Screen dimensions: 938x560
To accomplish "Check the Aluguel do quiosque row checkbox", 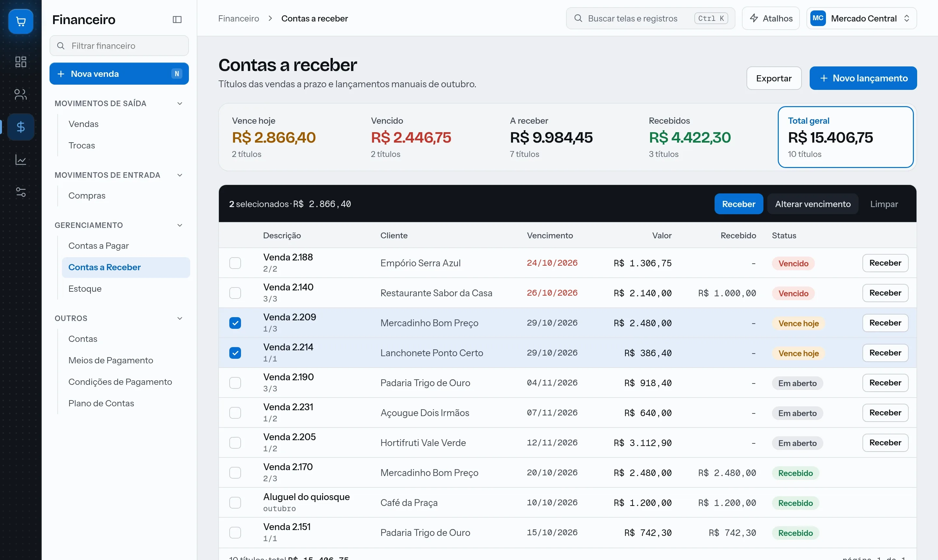I will [235, 503].
